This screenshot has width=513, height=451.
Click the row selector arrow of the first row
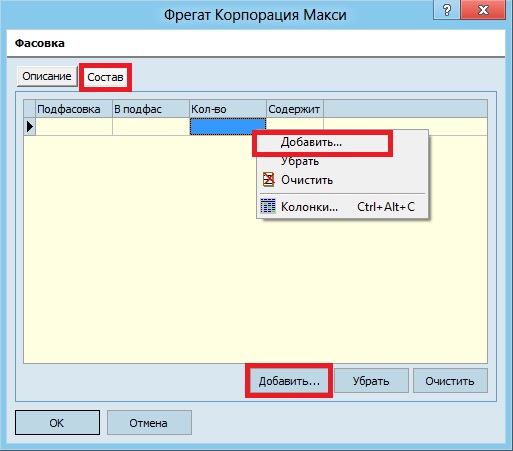(30, 126)
